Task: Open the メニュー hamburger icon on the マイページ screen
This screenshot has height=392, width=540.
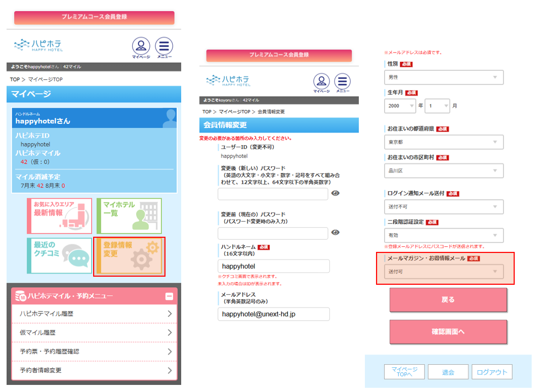Action: pyautogui.click(x=164, y=48)
